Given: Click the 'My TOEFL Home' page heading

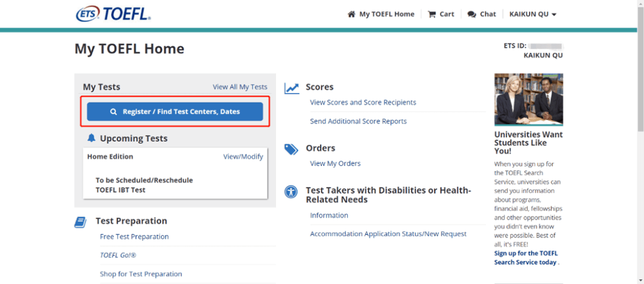Looking at the screenshot, I should point(129,49).
